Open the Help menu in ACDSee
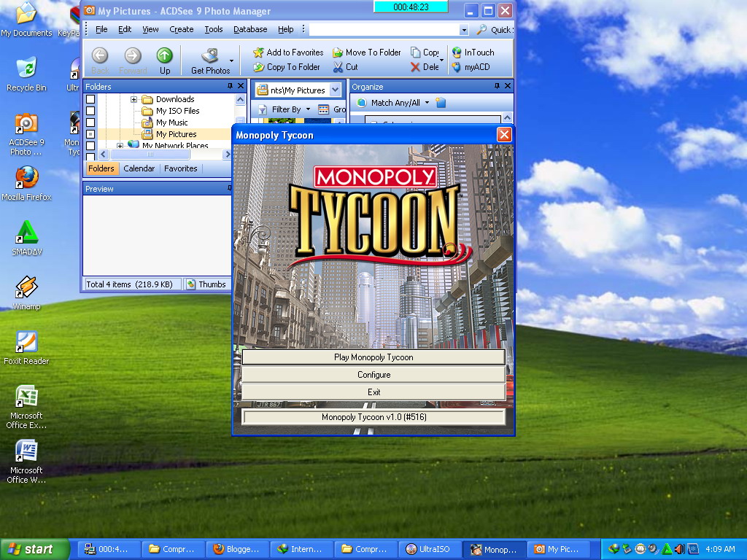The height and width of the screenshot is (560, 747). [x=286, y=29]
